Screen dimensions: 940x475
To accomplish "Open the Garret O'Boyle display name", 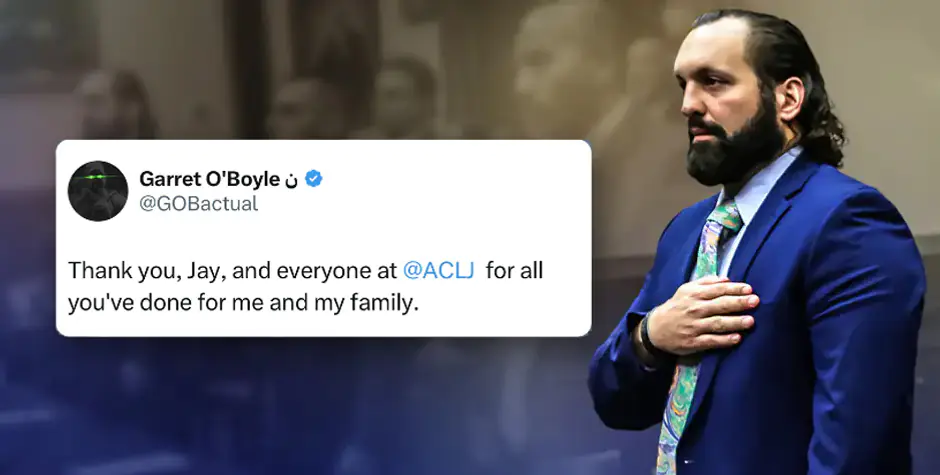I will coord(209,179).
